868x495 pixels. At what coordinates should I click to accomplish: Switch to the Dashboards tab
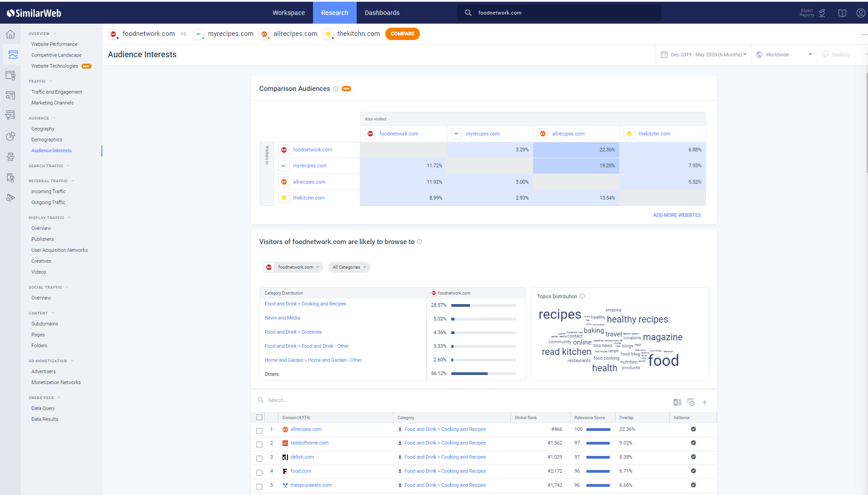(382, 13)
